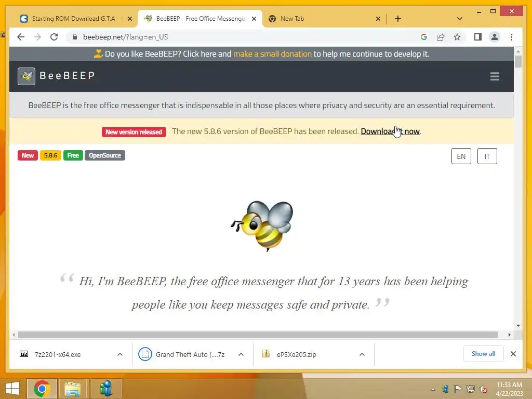Expand options for ePSXe205.zip download
This screenshot has height=399, width=532.
tap(362, 354)
